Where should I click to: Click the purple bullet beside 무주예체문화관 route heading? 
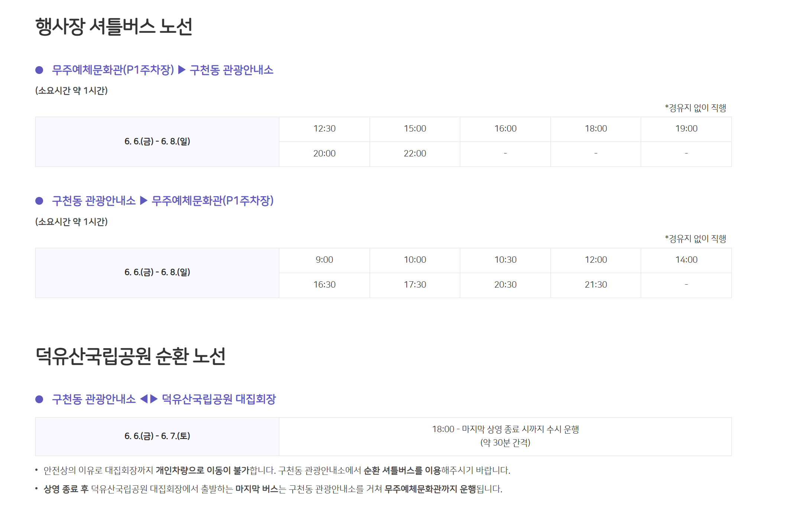tap(39, 70)
